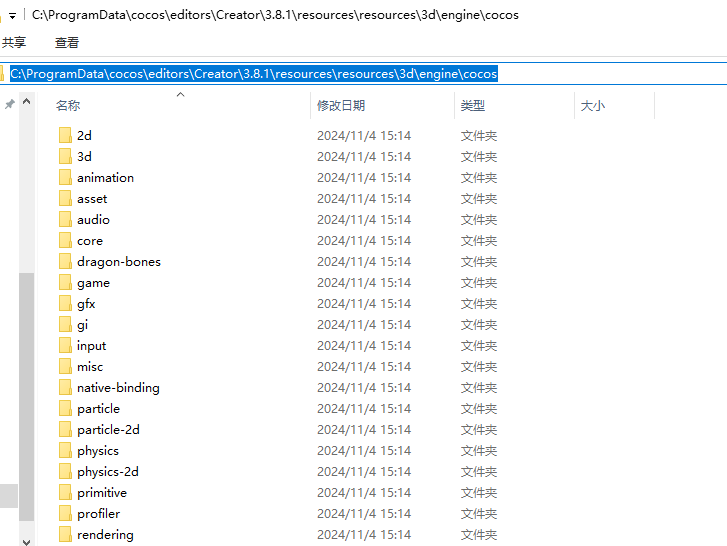Select the 'misc' folder name
The image size is (727, 546).
tap(90, 367)
